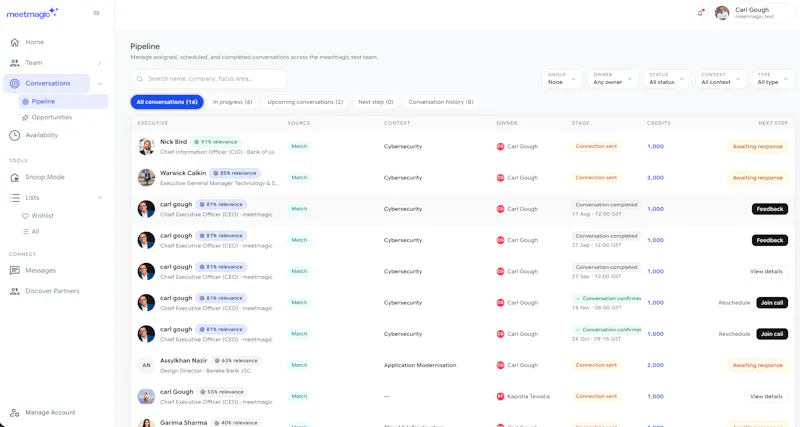
Task: Click the search magnifier icon
Action: (x=140, y=79)
